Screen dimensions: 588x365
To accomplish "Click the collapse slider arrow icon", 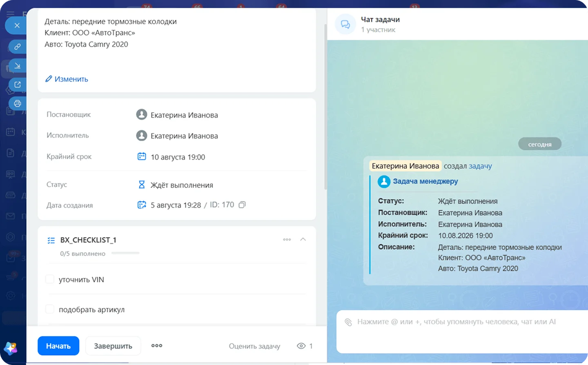I will coord(18,65).
